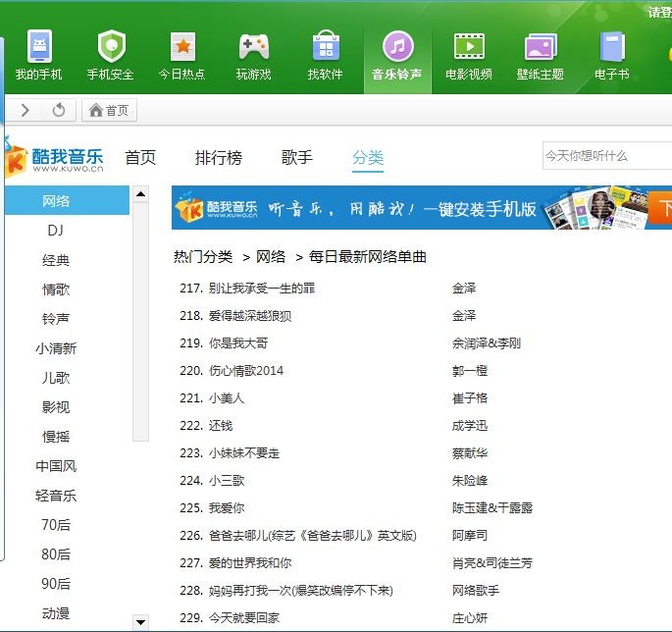The image size is (672, 632).
Task: Click the 今天你想听什么 search field
Action: [603, 155]
